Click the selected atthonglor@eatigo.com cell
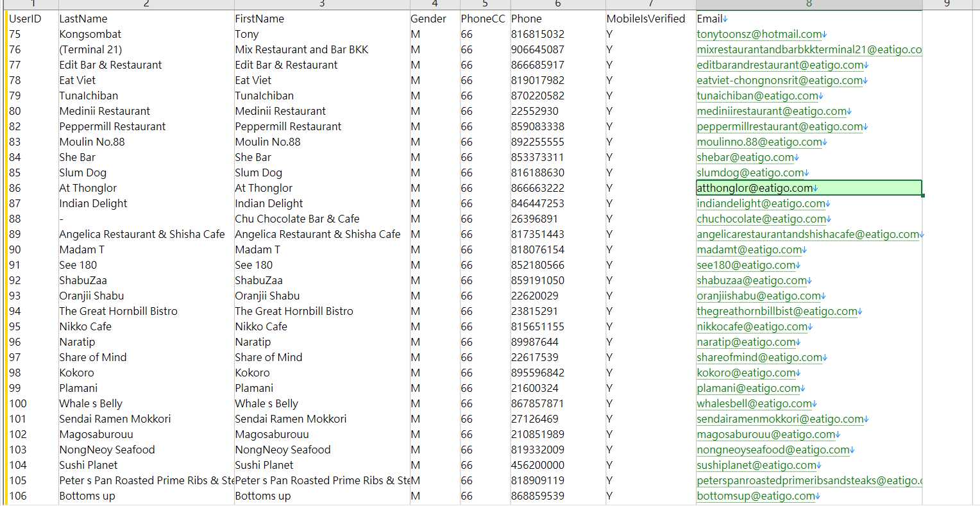Screen dimensions: 980x506 point(809,188)
